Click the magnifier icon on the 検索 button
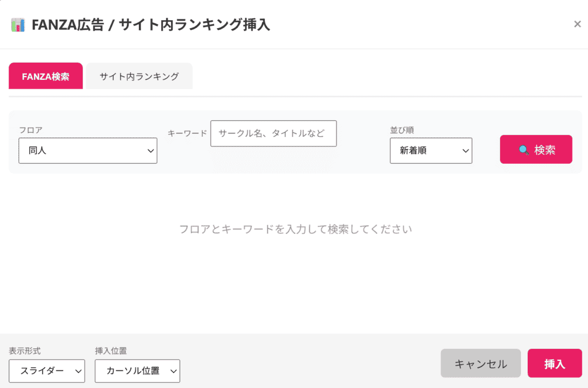This screenshot has width=588, height=388. (524, 150)
